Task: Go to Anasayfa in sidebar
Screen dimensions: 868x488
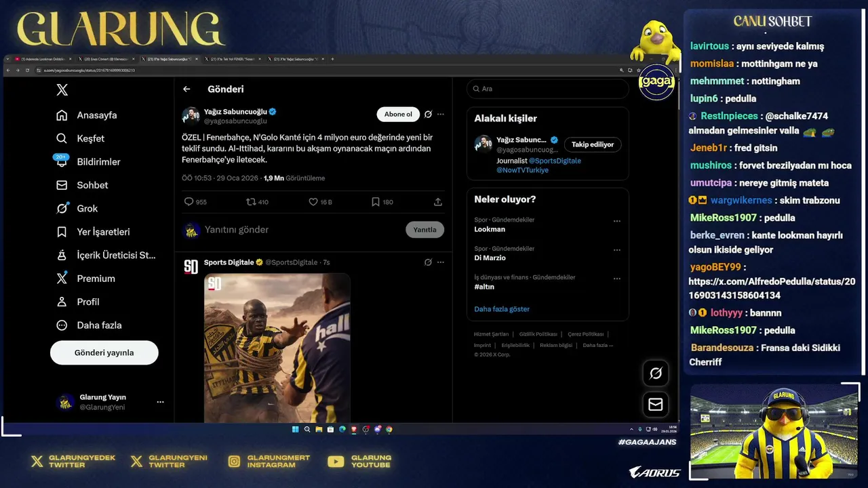Action: pos(87,115)
